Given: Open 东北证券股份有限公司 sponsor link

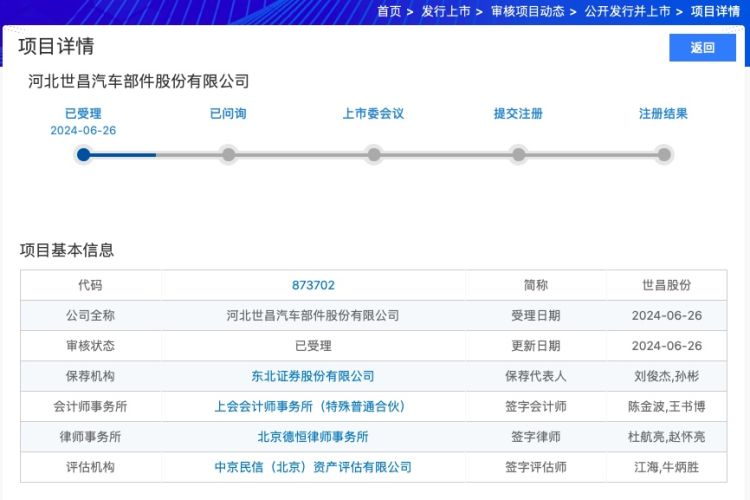Looking at the screenshot, I should [x=313, y=376].
